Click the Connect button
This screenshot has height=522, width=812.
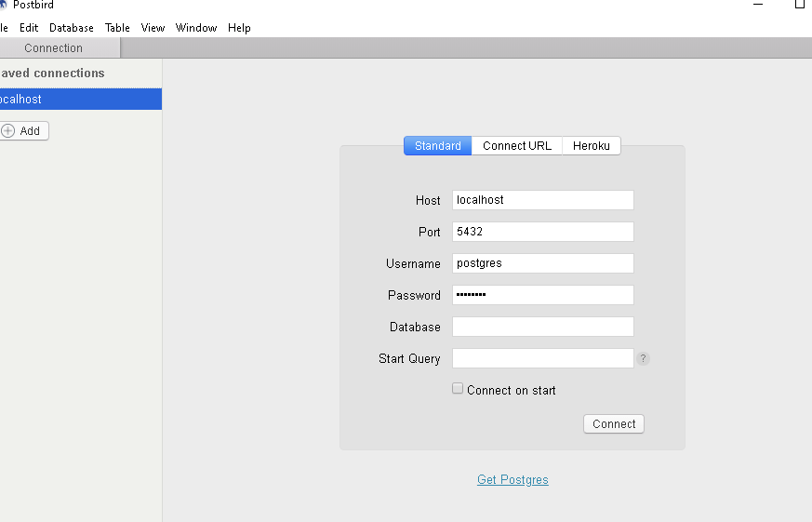coord(614,424)
